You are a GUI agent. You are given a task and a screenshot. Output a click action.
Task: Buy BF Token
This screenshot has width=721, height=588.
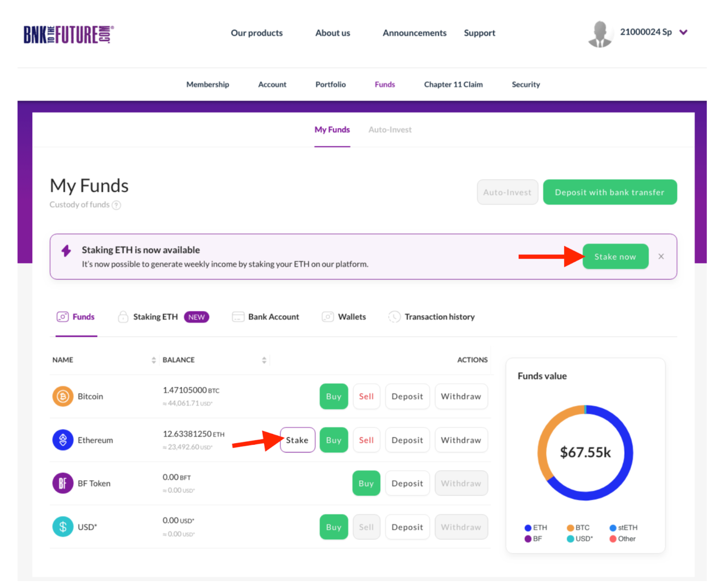click(x=366, y=483)
